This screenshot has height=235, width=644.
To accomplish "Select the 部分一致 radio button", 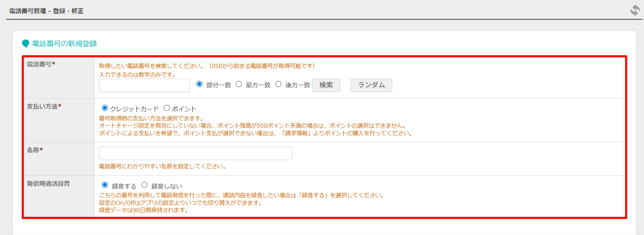I will click(199, 84).
